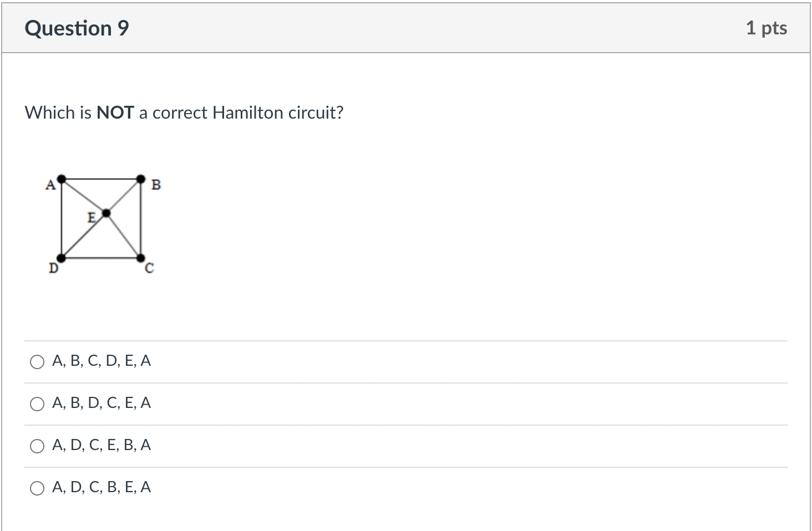Select radio button for A, B, C, D, E, A
The image size is (812, 531).
[37, 362]
